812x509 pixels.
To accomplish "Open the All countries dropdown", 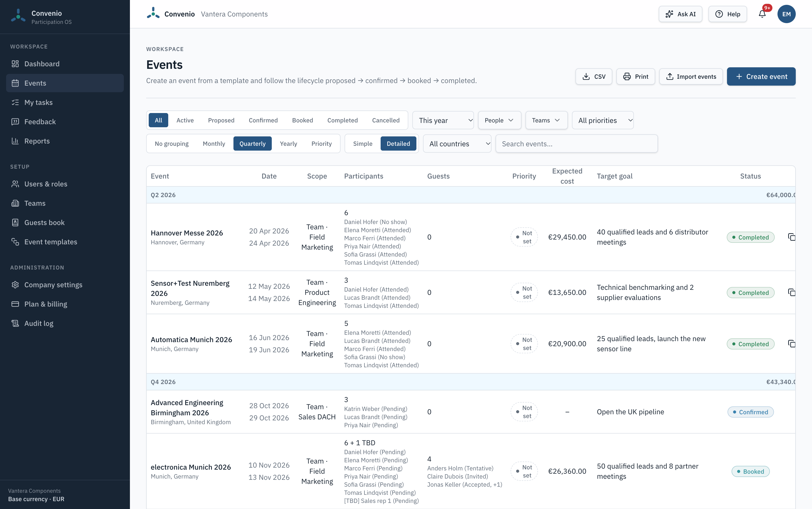I will click(x=457, y=144).
